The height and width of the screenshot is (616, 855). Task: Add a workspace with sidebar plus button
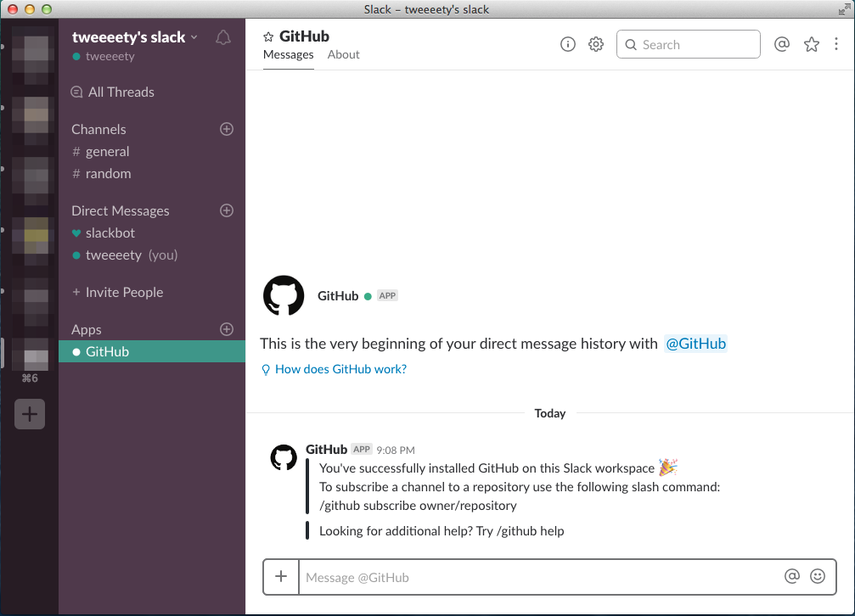(x=30, y=414)
